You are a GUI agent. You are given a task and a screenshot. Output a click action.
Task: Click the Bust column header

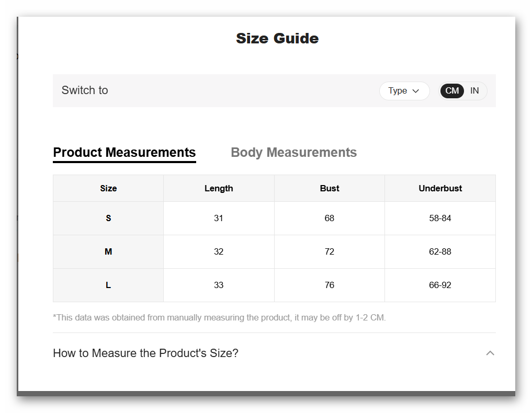(x=330, y=189)
